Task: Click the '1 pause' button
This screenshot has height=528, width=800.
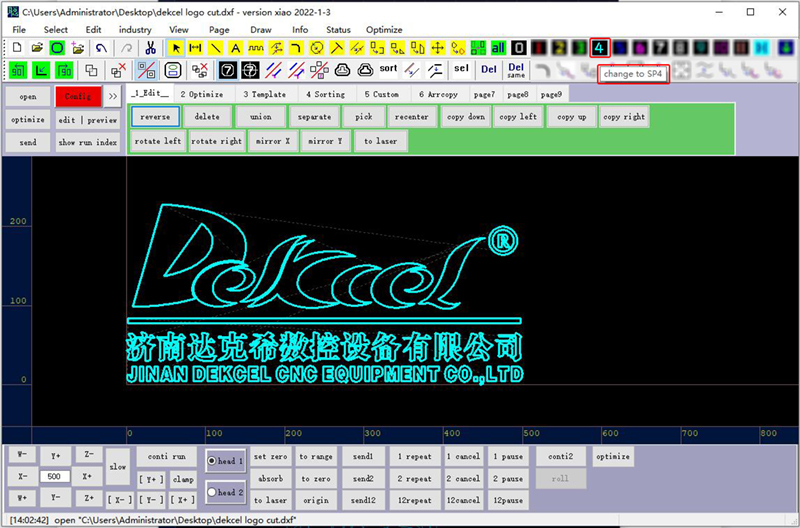Action: click(x=508, y=457)
